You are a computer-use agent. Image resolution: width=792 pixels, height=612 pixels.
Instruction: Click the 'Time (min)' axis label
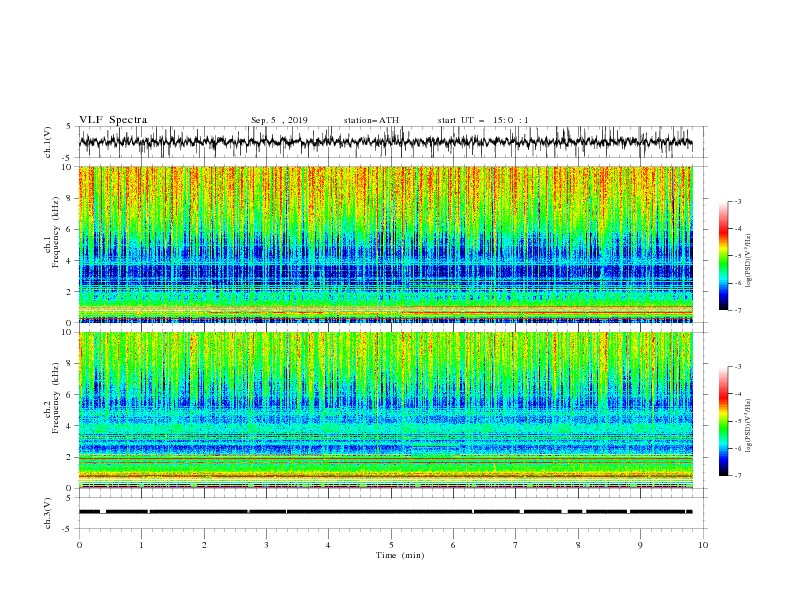coord(400,555)
